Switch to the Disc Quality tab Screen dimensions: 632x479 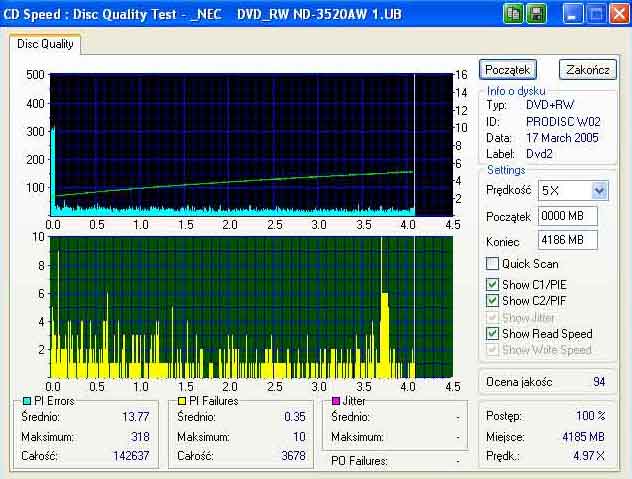(45, 44)
